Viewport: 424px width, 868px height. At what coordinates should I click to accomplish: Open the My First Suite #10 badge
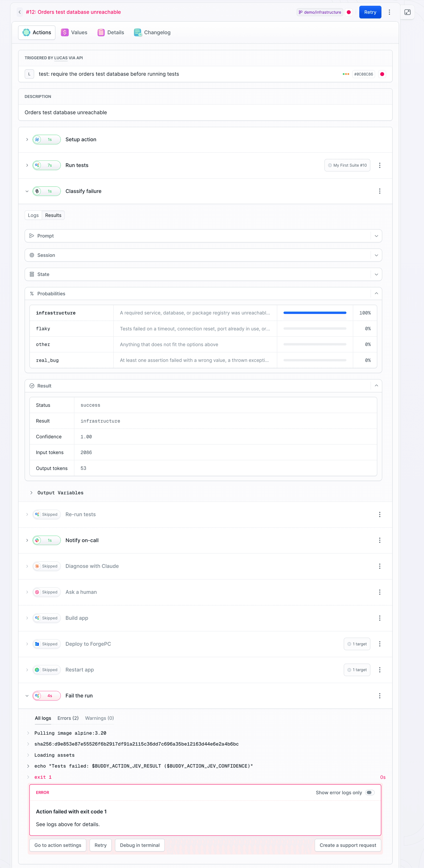tap(347, 165)
